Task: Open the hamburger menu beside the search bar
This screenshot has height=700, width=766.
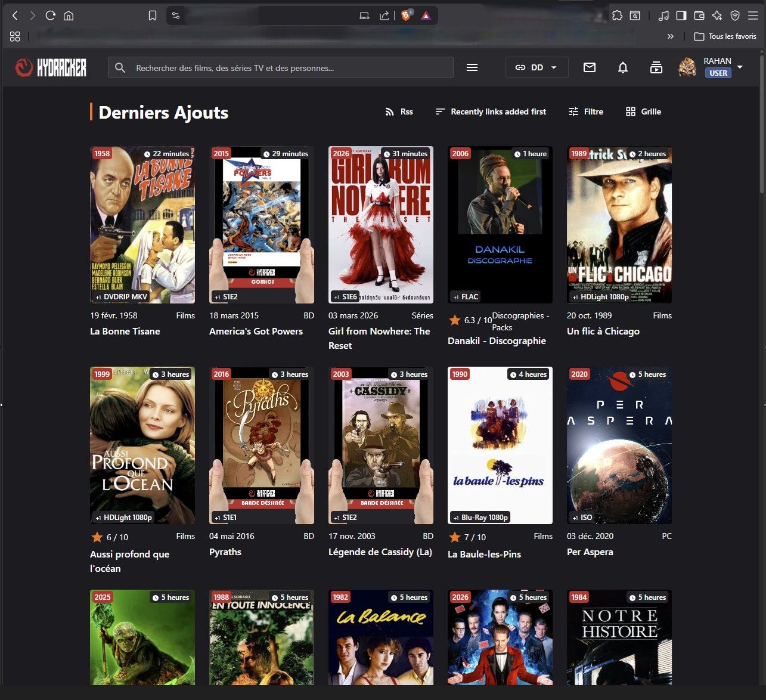Action: [472, 68]
